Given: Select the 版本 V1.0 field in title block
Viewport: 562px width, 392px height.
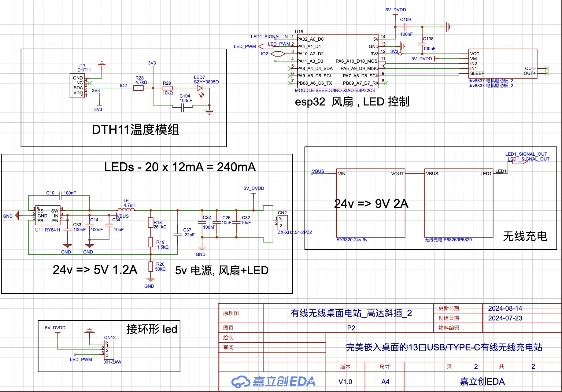Looking at the screenshot, I should pyautogui.click(x=346, y=382).
